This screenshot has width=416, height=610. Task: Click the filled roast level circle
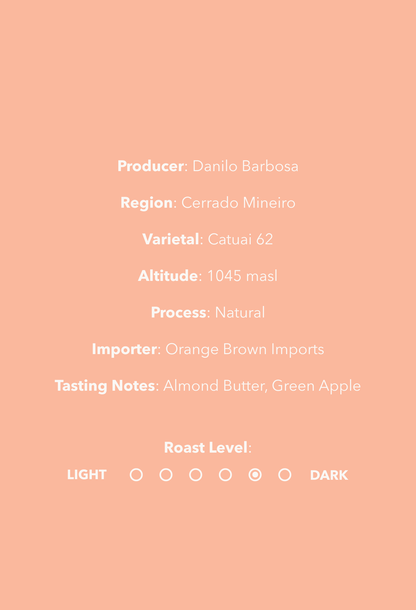click(x=255, y=475)
